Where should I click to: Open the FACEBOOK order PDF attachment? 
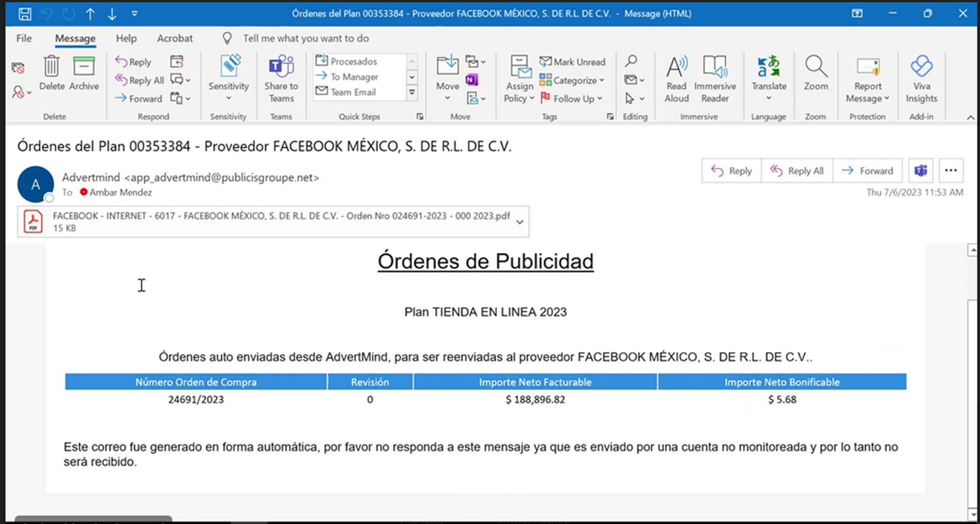265,222
